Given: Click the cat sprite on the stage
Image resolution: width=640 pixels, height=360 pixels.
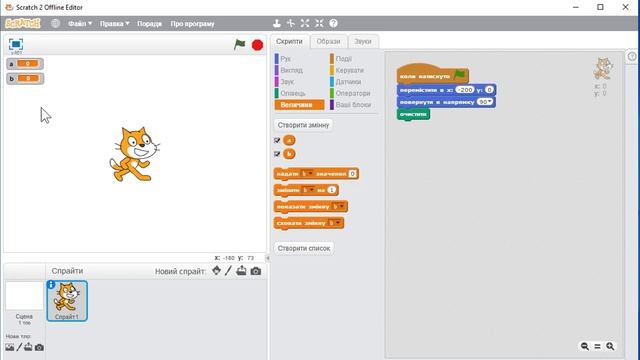Looking at the screenshot, I should click(135, 154).
